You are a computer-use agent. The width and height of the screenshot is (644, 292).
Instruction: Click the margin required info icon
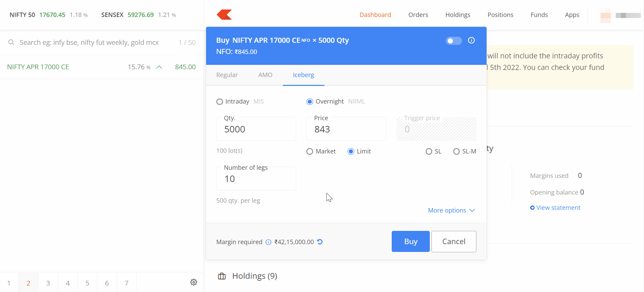coord(268,242)
